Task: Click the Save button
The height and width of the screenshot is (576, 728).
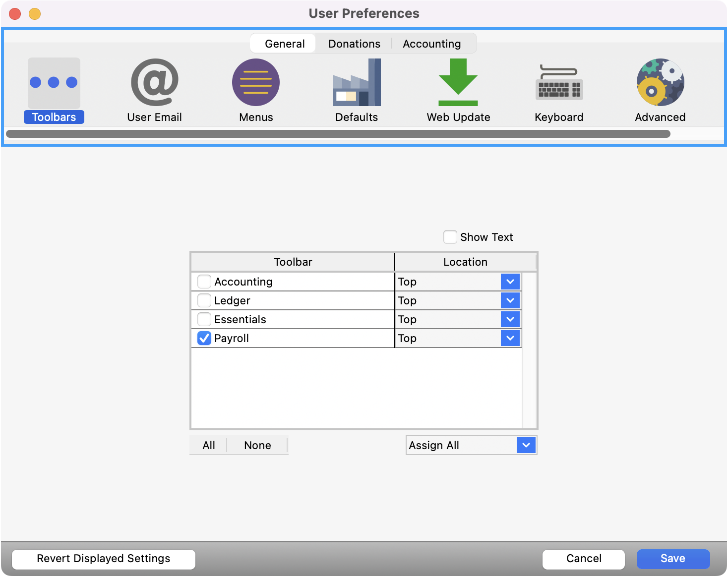Action: pos(673,559)
